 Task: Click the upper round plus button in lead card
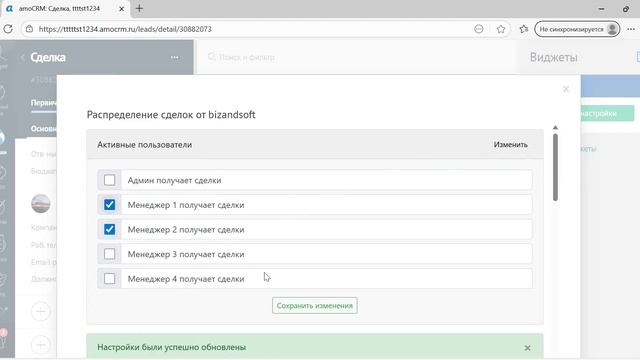41,311
